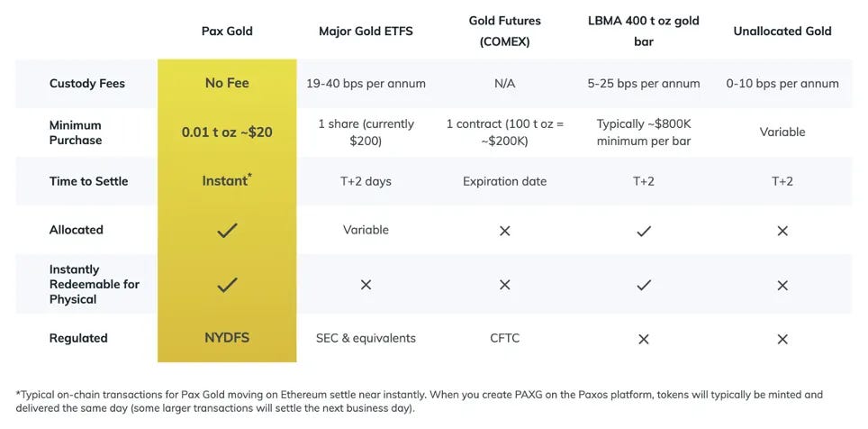Select the Major Gold ETFS column header
The image size is (868, 429).
point(366,31)
